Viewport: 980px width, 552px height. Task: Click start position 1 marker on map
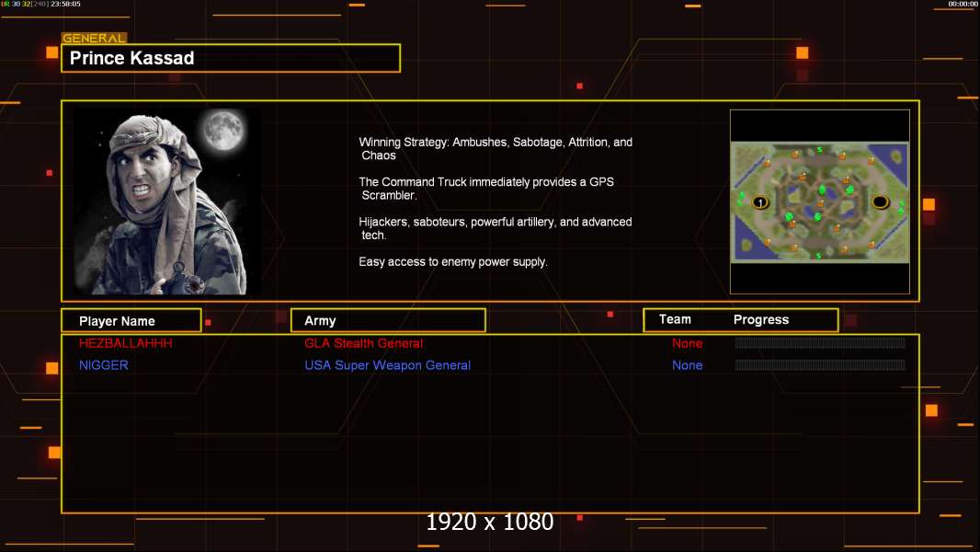760,202
